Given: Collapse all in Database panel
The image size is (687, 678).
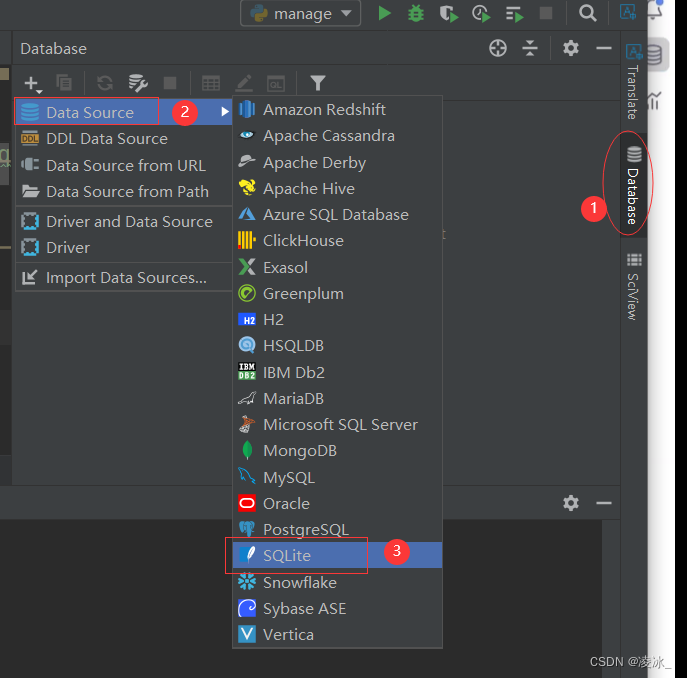Looking at the screenshot, I should (530, 48).
